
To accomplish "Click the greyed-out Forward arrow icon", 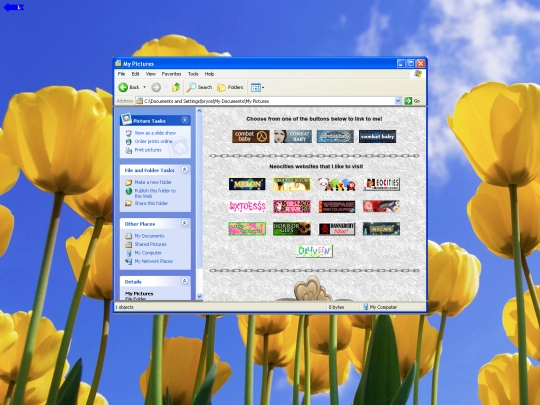I will [x=156, y=87].
